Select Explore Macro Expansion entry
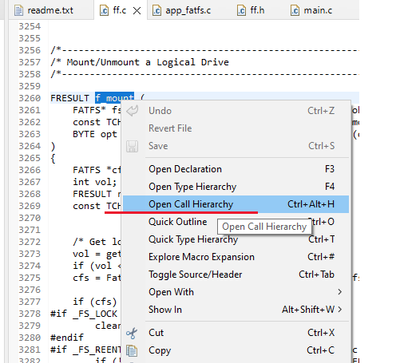400x363 pixels. pos(236,257)
